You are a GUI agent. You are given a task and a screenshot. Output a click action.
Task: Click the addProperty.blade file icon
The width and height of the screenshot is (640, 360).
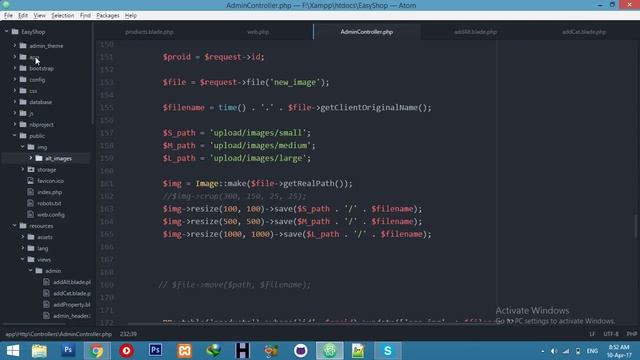[46, 304]
